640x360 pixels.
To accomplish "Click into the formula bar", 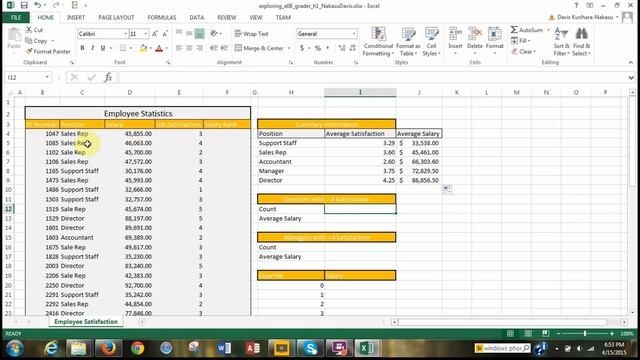I will click(371, 77).
